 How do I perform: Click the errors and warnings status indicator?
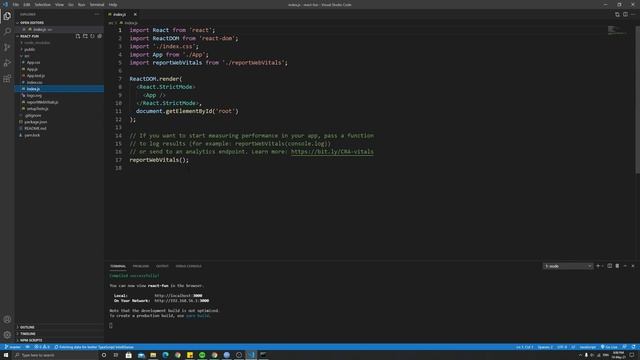(x=42, y=347)
